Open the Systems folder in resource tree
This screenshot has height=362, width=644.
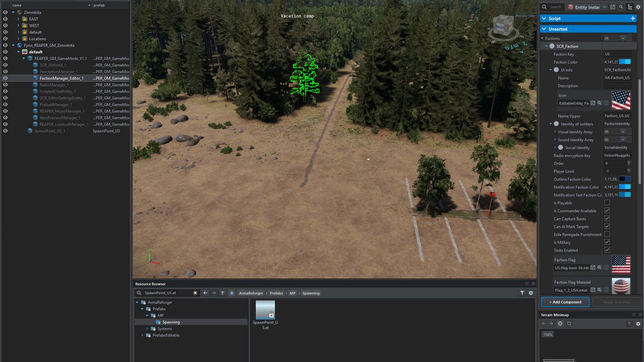[165, 328]
